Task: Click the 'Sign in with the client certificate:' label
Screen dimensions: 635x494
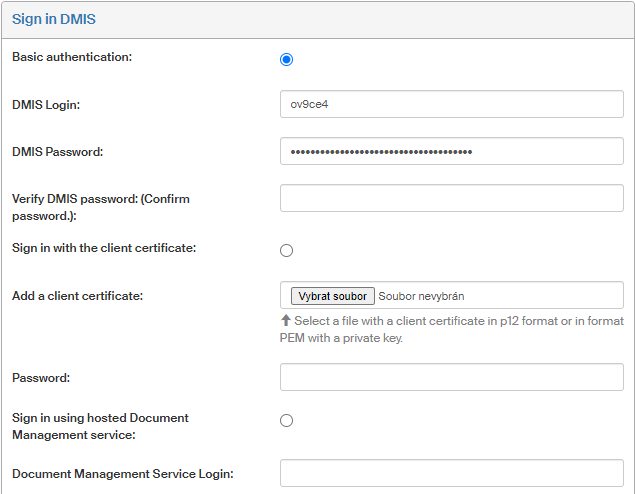Action: [104, 248]
